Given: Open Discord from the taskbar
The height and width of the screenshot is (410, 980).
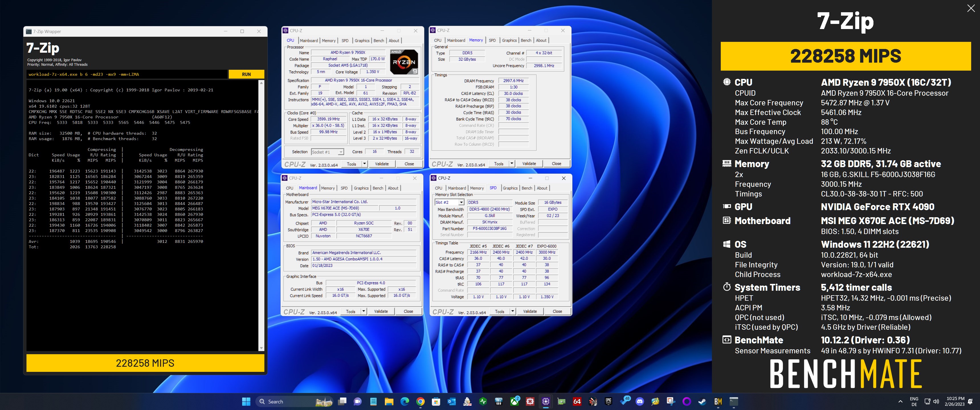Looking at the screenshot, I should [640, 401].
